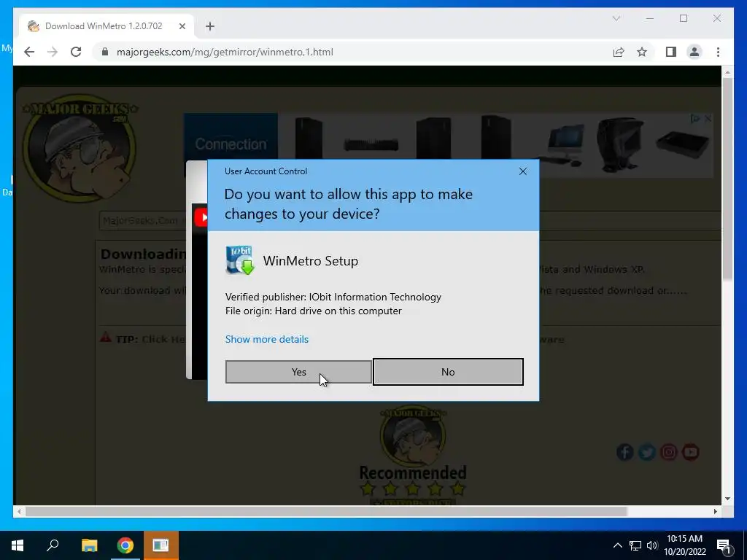Click No in the User Account Control dialog

448,372
